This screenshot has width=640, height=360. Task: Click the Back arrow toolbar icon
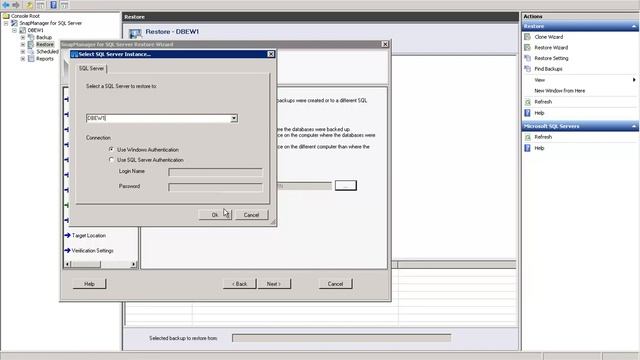pyautogui.click(x=6, y=5)
